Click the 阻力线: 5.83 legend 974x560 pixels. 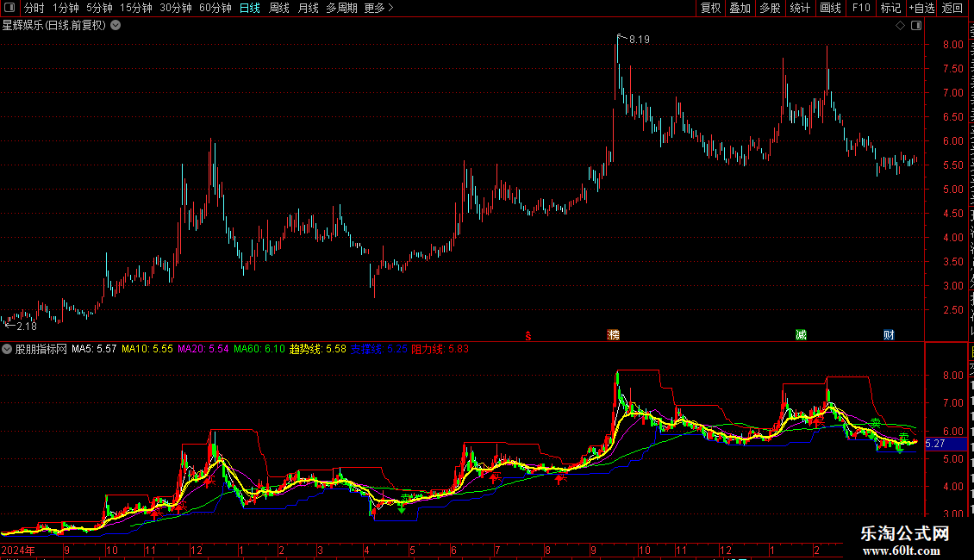pyautogui.click(x=440, y=349)
